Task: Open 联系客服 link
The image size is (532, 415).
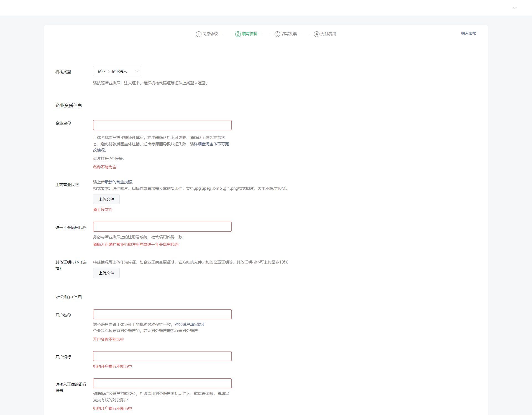Action: tap(469, 33)
